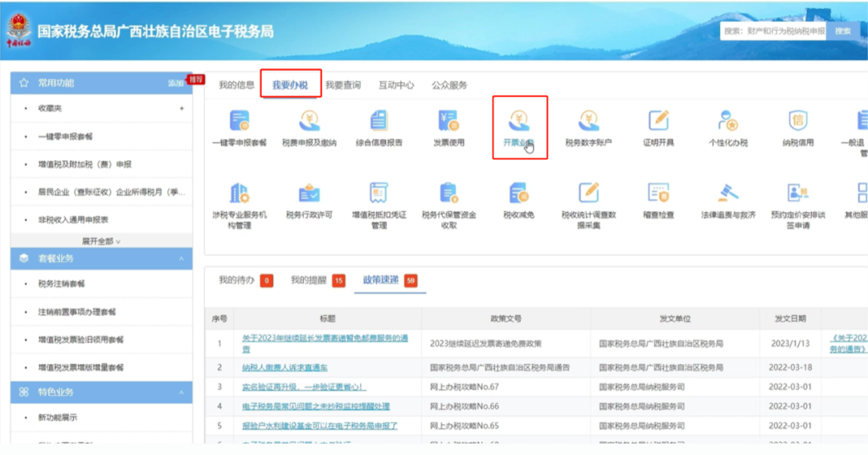Click the 政策文号 column header
Image resolution: width=868 pixels, height=455 pixels.
[x=506, y=319]
